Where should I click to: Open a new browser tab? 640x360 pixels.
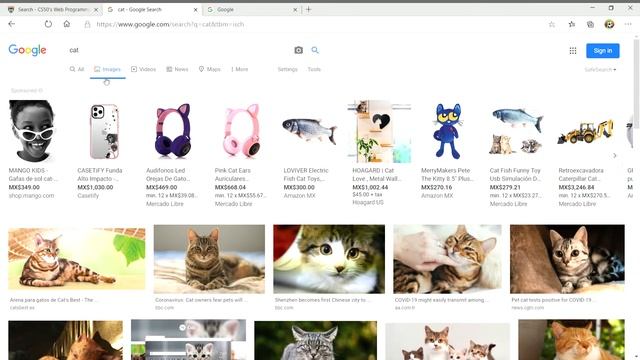coord(309,9)
